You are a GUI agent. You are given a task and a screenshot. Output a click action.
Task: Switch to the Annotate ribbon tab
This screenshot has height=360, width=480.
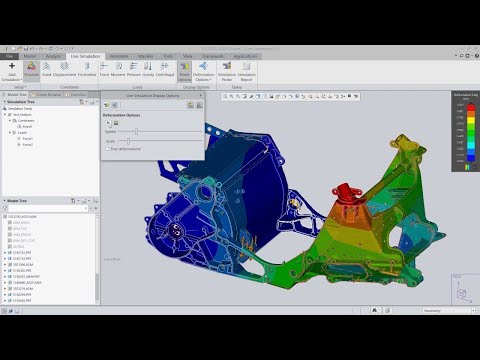click(119, 56)
